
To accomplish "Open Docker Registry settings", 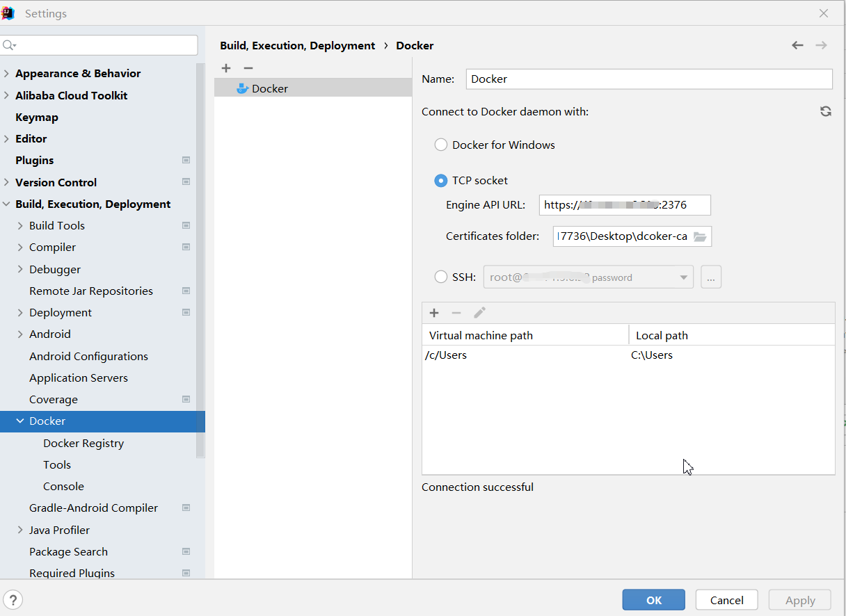I will [83, 444].
